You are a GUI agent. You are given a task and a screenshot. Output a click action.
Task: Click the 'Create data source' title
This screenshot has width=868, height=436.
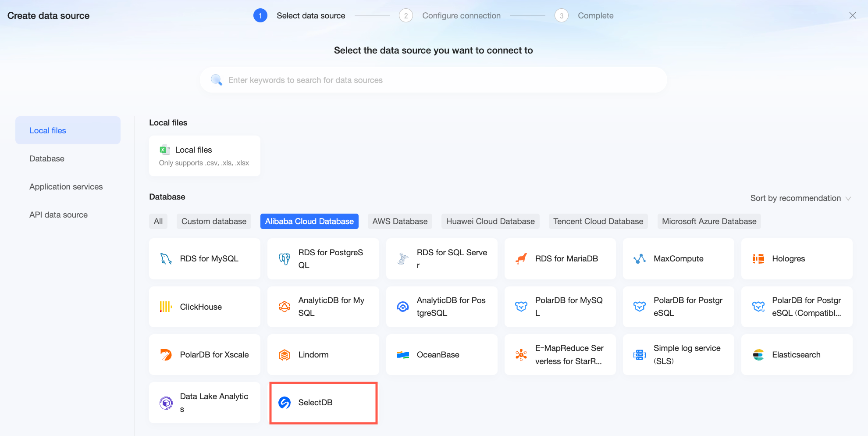(x=49, y=16)
